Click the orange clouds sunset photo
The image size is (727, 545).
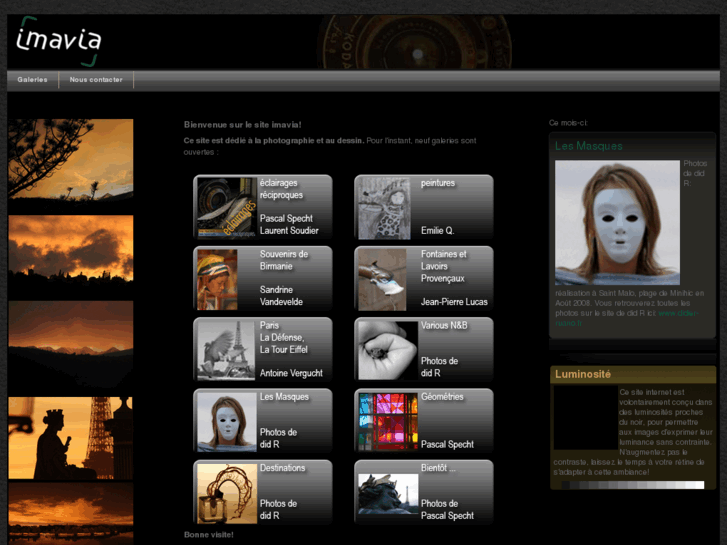[x=70, y=250]
